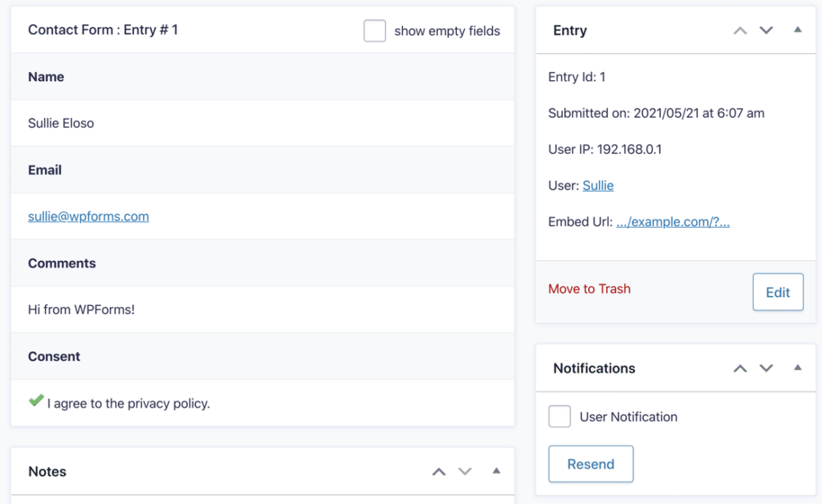The width and height of the screenshot is (822, 504).
Task: Check the User Notification checkbox
Action: click(x=560, y=416)
